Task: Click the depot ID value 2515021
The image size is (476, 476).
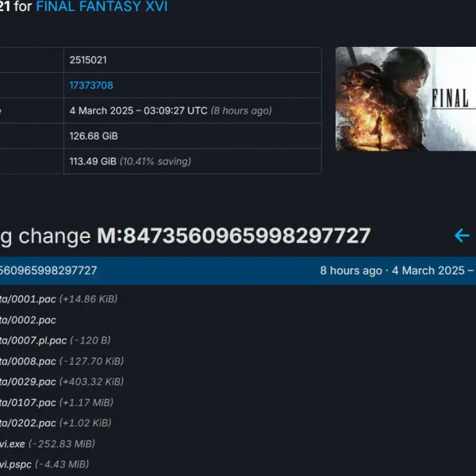Action: (88, 60)
